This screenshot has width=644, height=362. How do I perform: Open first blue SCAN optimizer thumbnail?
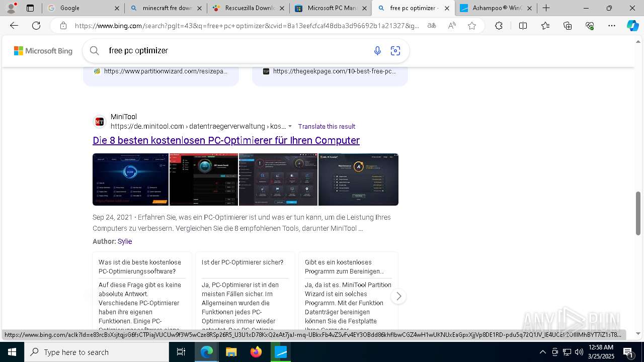130,179
